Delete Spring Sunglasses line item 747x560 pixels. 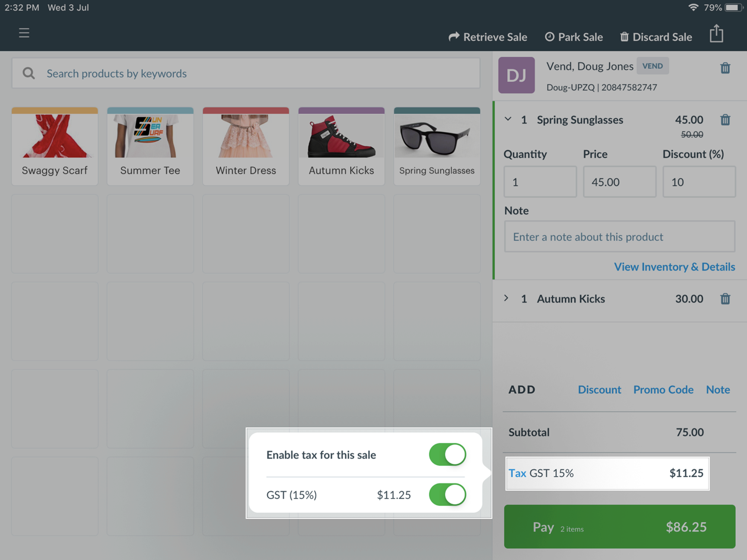click(x=725, y=120)
